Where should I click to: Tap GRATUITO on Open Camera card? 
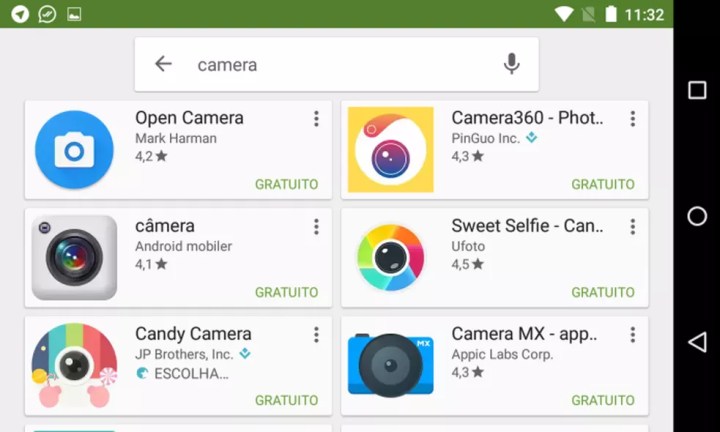pos(287,184)
